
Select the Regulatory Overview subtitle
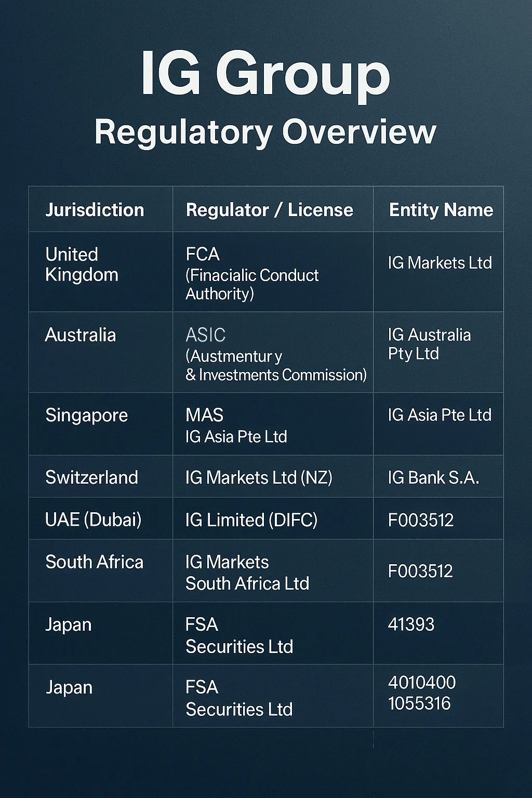tap(265, 132)
